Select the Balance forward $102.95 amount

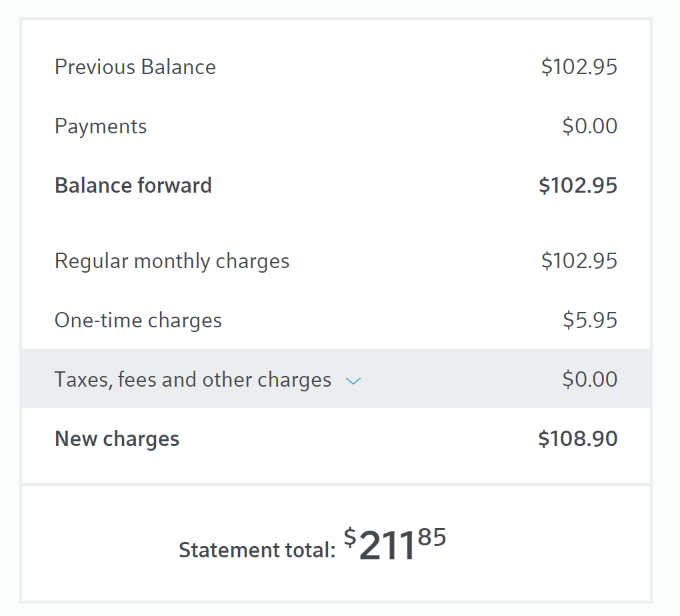tap(578, 186)
